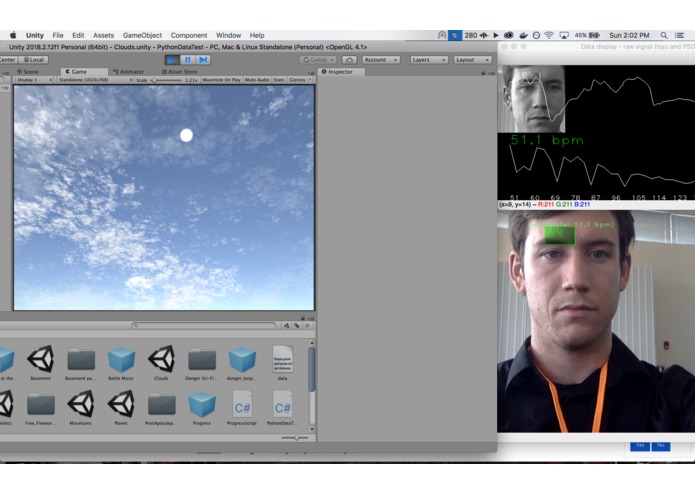Select the Basement pa... folder
This screenshot has width=695, height=494.
pos(81,362)
